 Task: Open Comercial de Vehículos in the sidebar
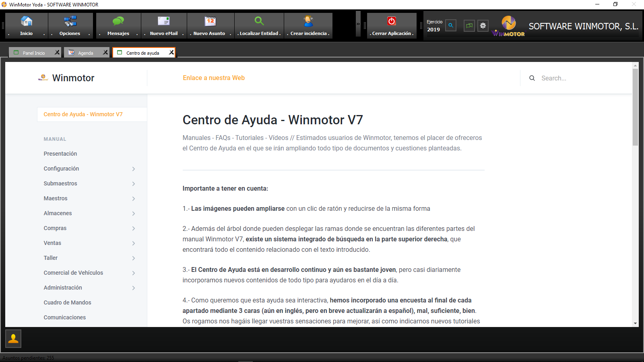click(x=73, y=273)
